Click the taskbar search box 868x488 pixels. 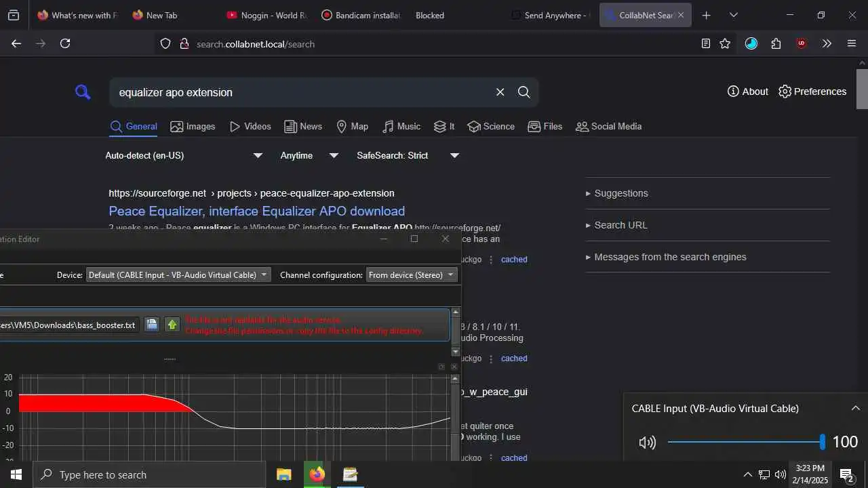149,474
